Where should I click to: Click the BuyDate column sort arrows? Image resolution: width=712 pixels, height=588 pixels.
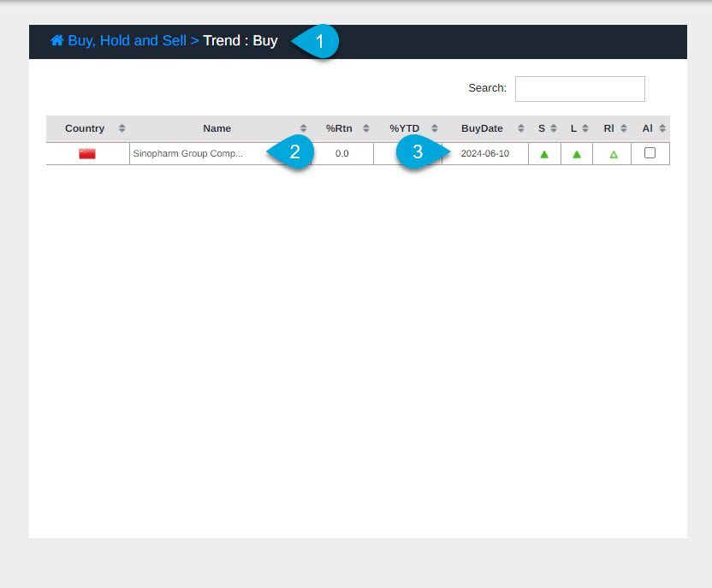(x=521, y=128)
